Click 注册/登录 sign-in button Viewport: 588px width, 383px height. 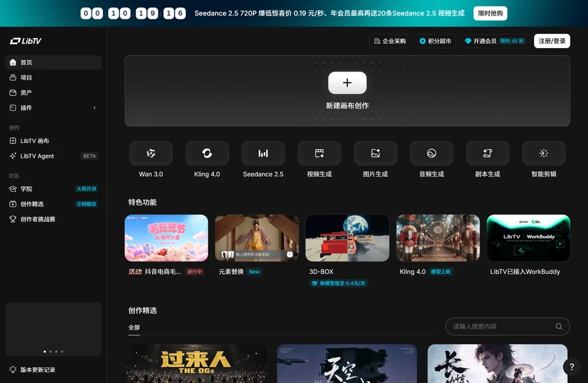coord(552,41)
